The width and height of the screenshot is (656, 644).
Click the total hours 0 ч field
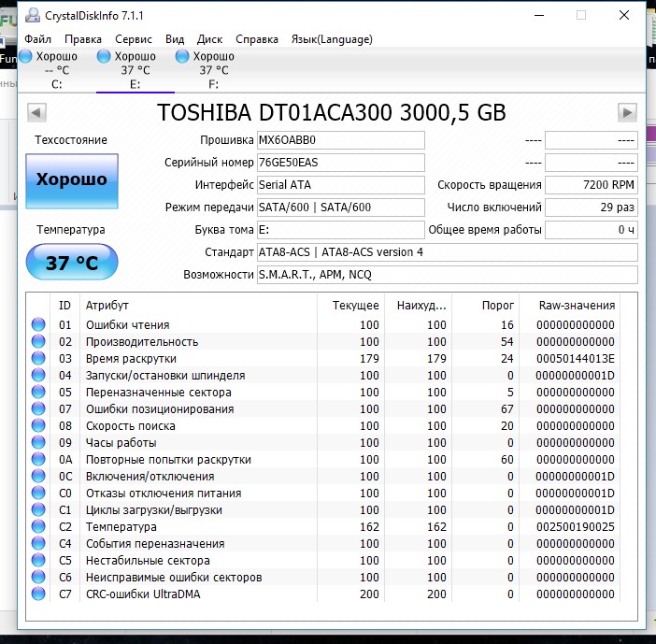point(592,230)
